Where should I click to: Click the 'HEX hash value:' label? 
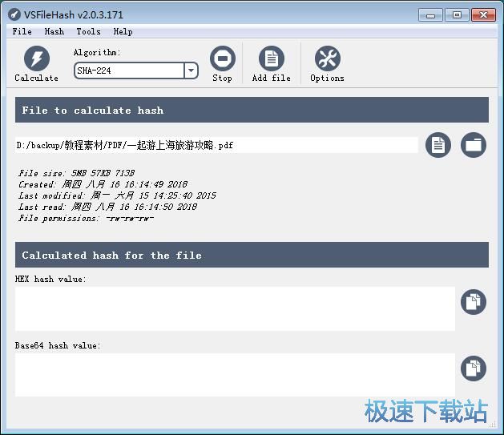tap(50, 279)
